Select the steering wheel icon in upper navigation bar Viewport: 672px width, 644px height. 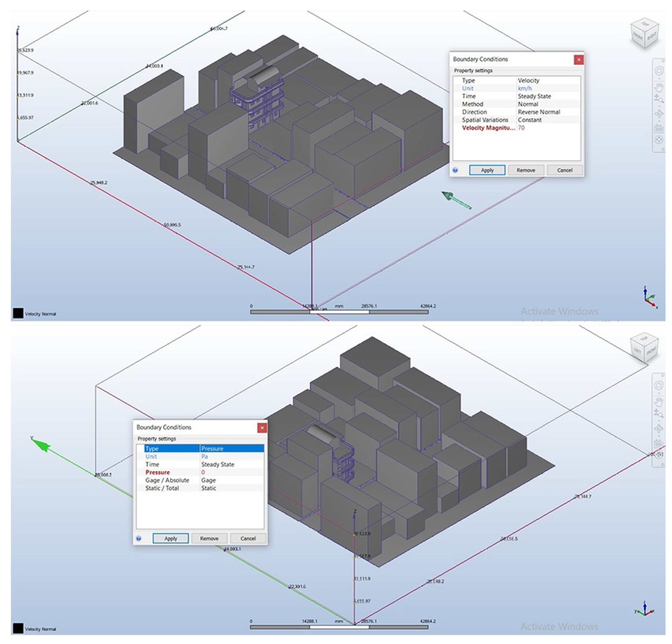(x=659, y=71)
